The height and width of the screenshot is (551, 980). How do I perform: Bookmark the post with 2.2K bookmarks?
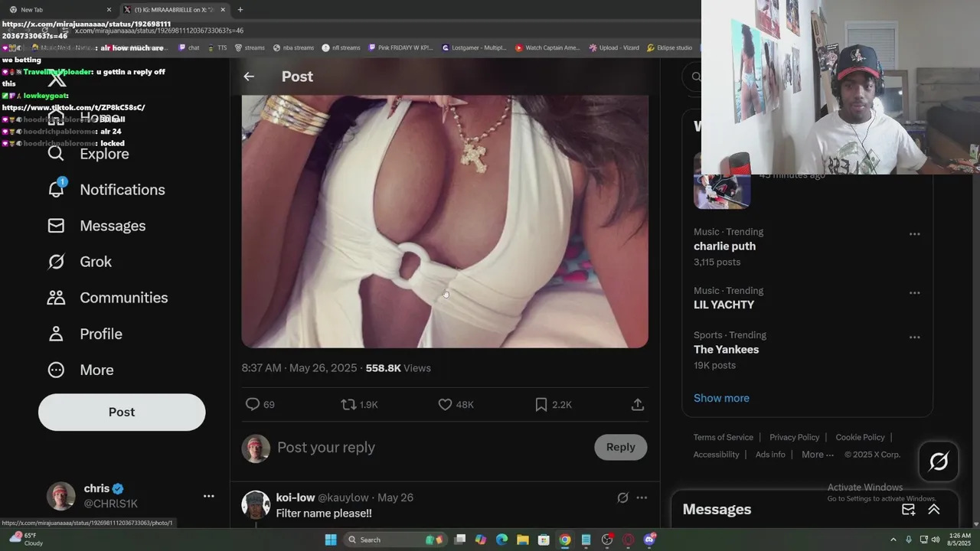553,404
